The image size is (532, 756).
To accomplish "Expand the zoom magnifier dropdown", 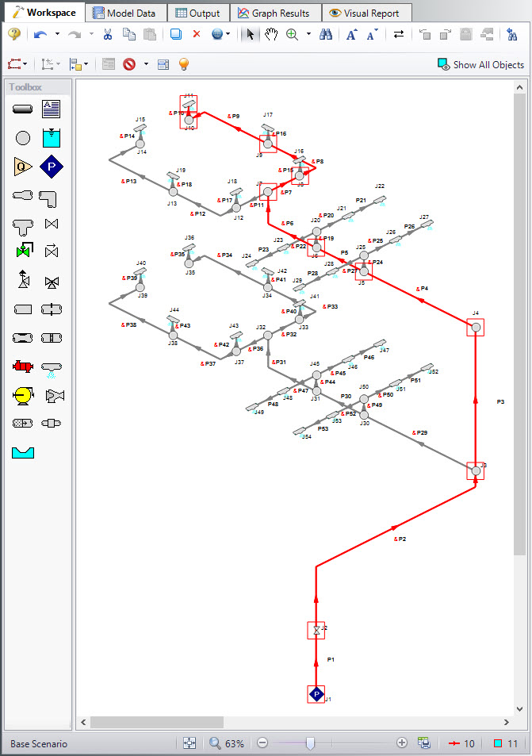I will [x=307, y=34].
